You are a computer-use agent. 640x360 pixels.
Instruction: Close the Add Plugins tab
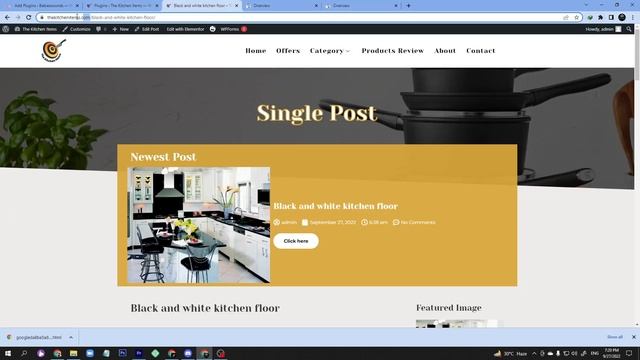click(77, 6)
